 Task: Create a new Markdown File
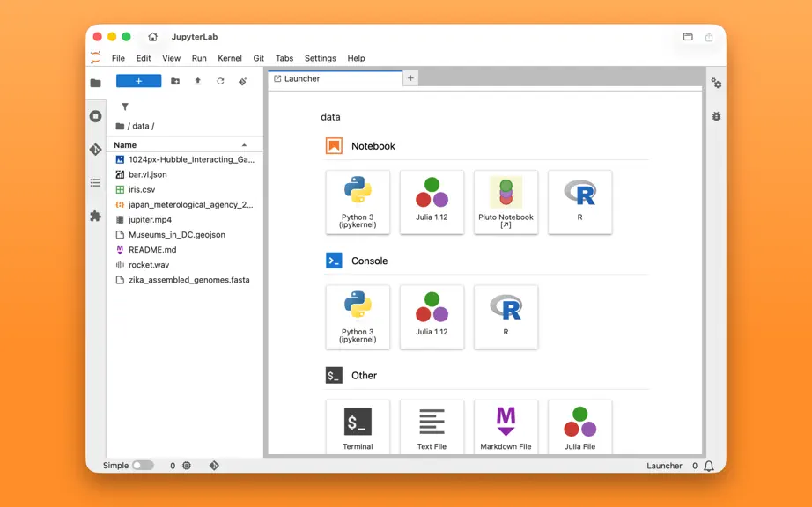click(506, 427)
